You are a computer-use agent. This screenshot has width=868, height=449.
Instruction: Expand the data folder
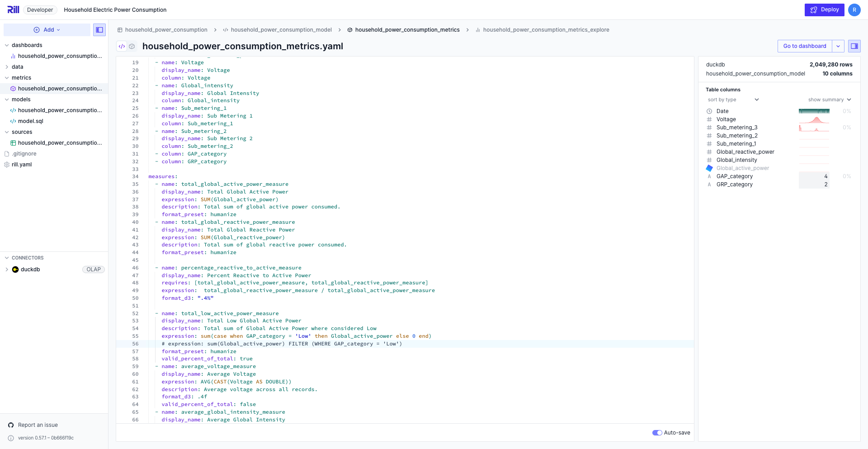(7, 67)
